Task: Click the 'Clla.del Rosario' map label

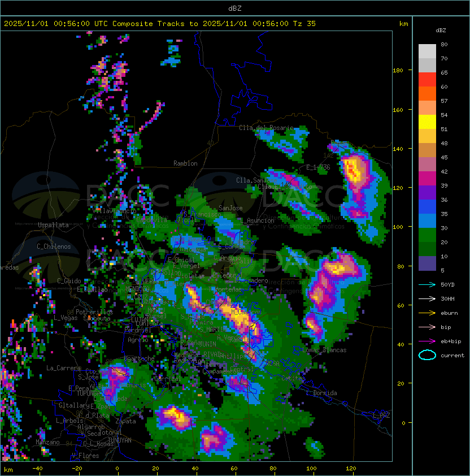Action: coord(266,128)
